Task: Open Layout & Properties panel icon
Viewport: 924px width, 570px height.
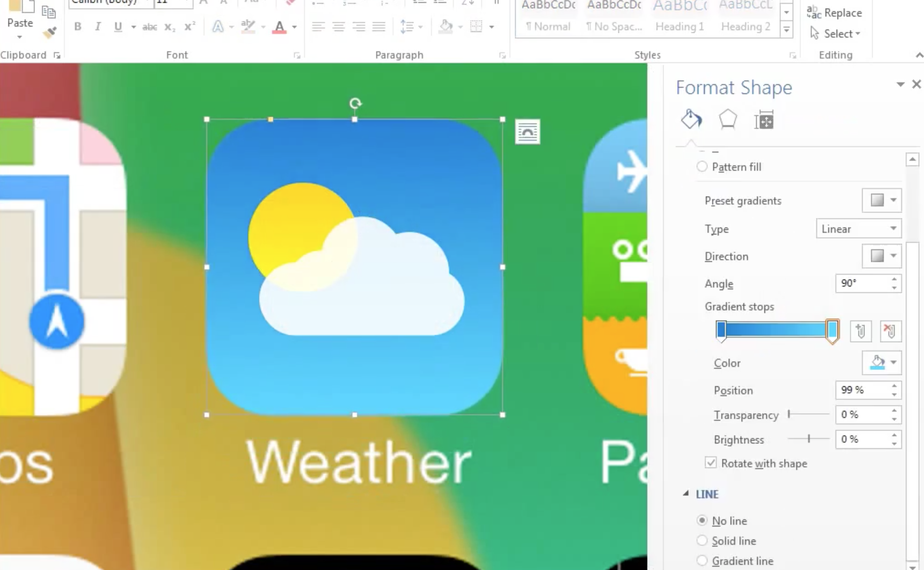Action: 764,121
